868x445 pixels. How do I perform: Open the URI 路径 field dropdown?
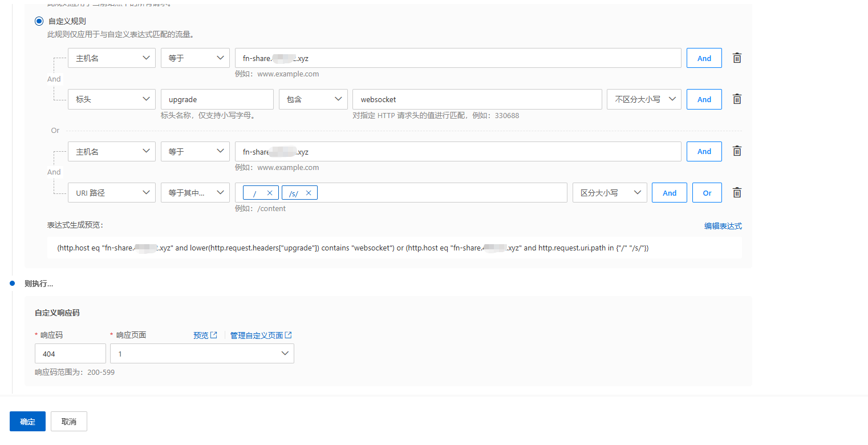click(112, 193)
